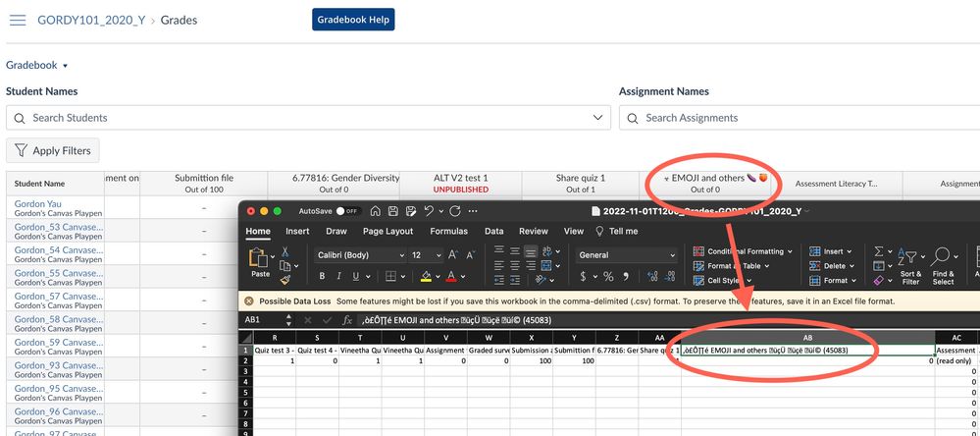Open the Page Layout ribbon tab
Viewport: 980px width, 436px height.
tap(387, 232)
